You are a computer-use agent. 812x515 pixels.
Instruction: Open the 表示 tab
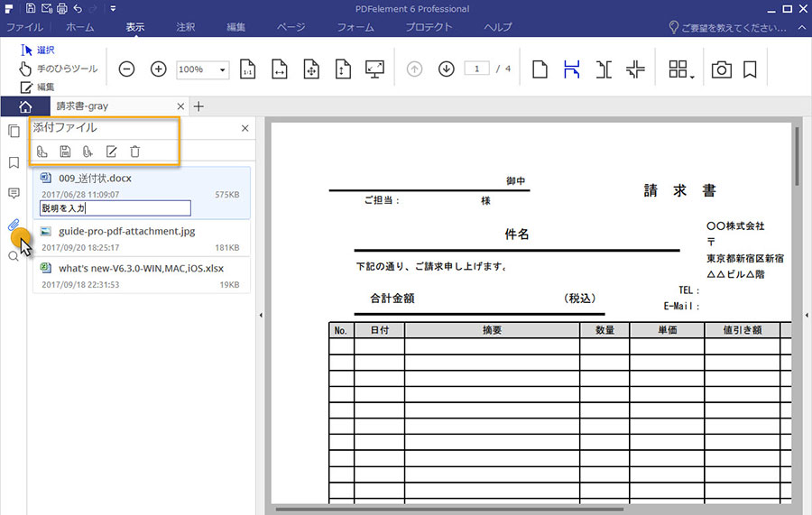pos(134,27)
